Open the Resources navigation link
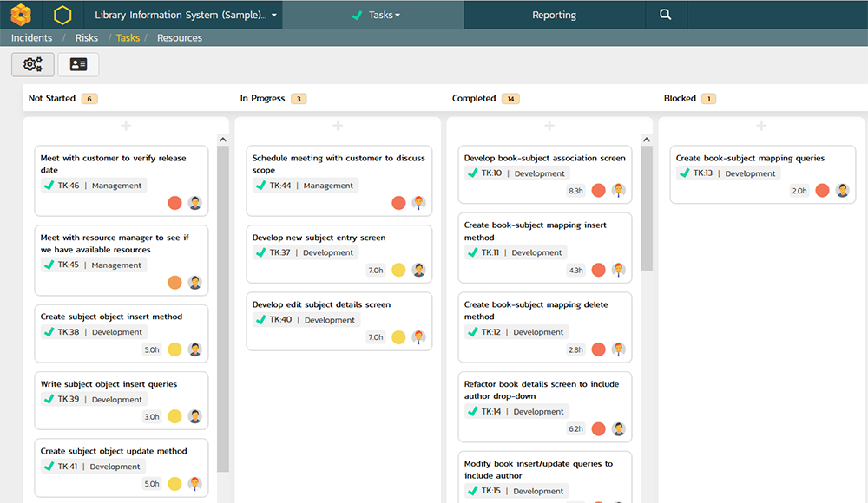Viewport: 868px width, 503px height. coord(180,38)
